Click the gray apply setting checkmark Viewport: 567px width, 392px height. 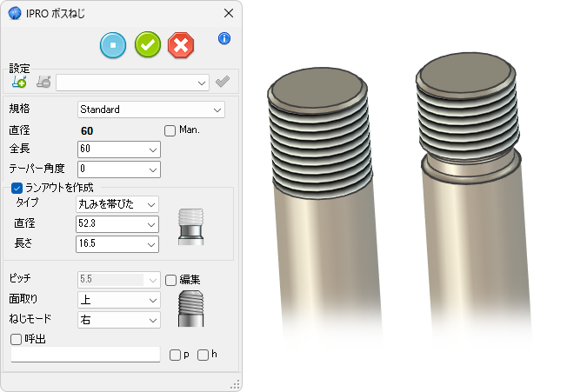point(223,83)
